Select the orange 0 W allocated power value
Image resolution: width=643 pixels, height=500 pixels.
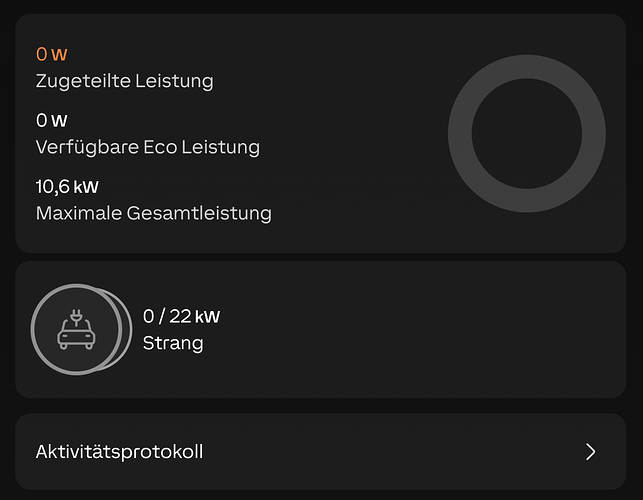52,54
